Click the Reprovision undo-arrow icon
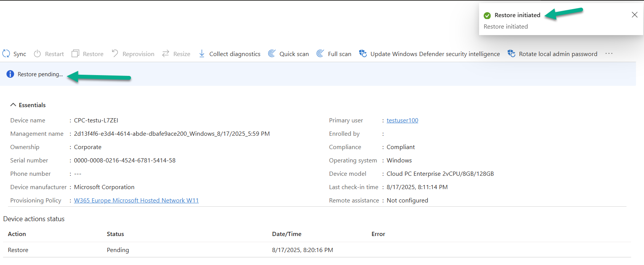Screen dimensions: 644x265 click(115, 53)
